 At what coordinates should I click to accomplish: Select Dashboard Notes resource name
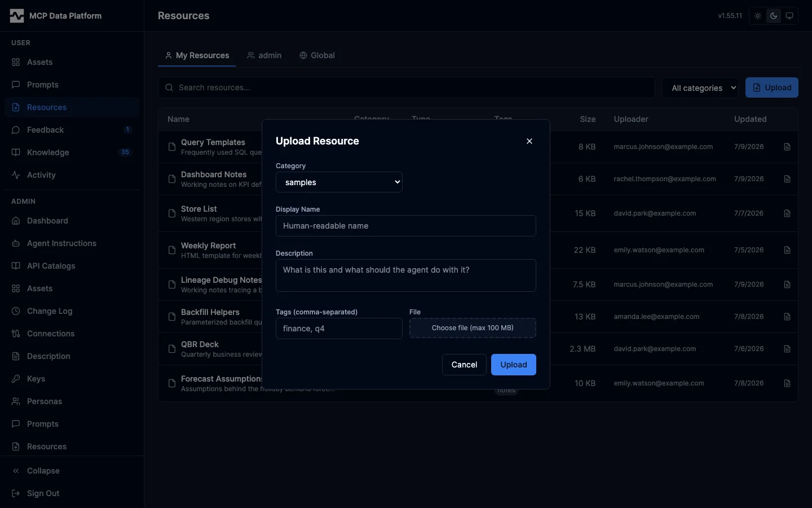point(214,174)
